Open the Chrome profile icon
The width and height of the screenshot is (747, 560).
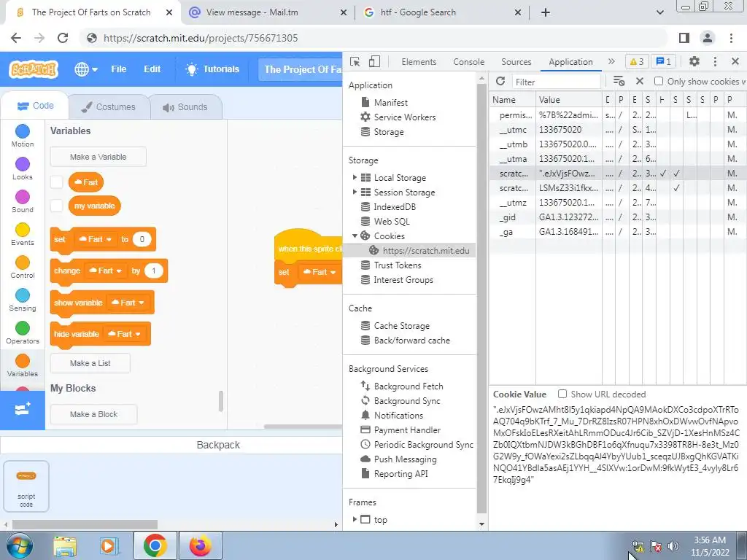707,38
